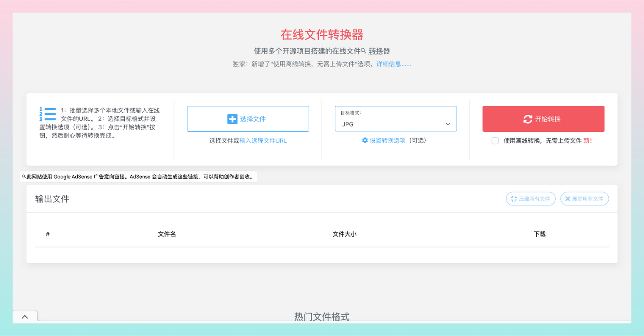Click the gear icon beside 设置转换选项
644x336 pixels.
[365, 140]
